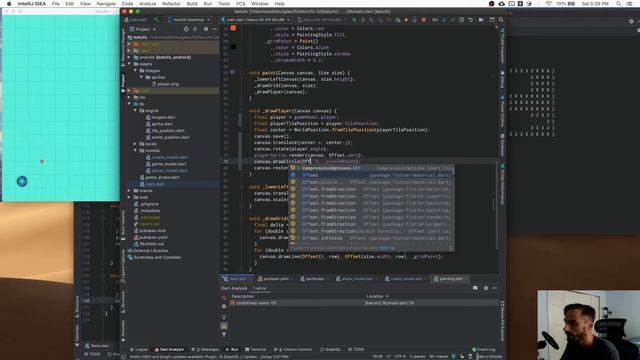640x360 pixels.
Task: Select main.dart in project tree
Action: [x=152, y=184]
